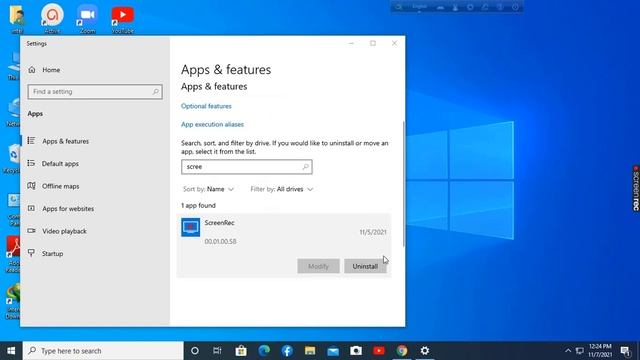Click Startup icon in sidebar
640x360 pixels.
pyautogui.click(x=31, y=253)
